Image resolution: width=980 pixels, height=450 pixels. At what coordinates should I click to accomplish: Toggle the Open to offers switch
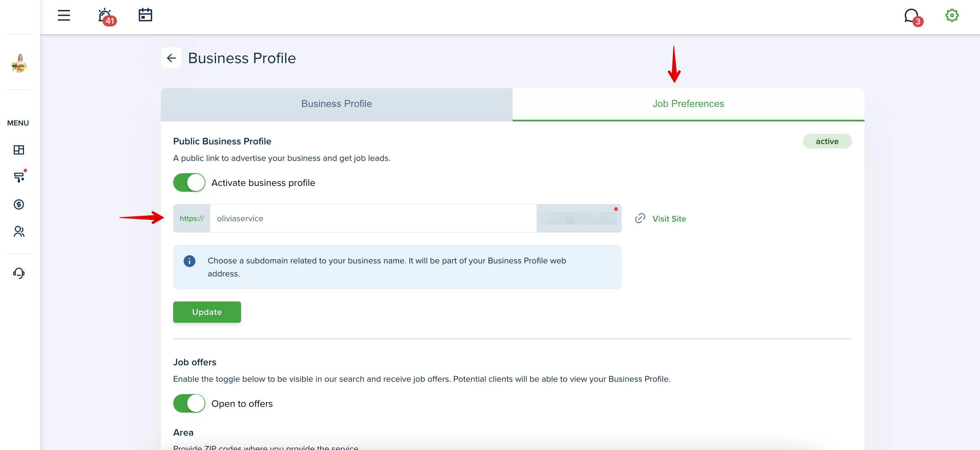pyautogui.click(x=189, y=404)
